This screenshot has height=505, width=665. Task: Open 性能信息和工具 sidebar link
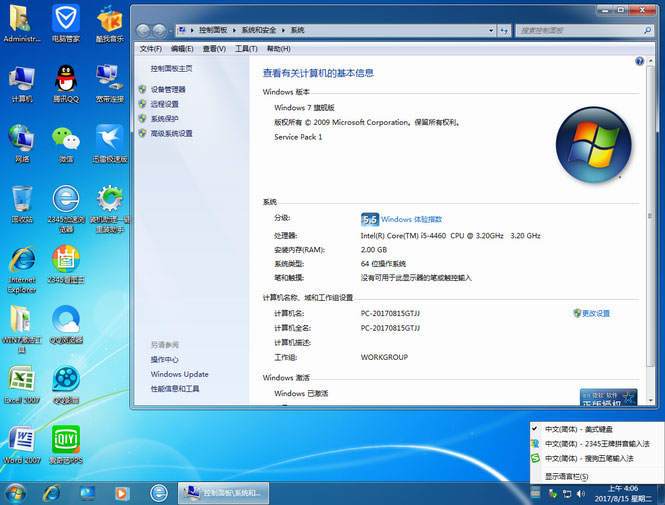(175, 389)
